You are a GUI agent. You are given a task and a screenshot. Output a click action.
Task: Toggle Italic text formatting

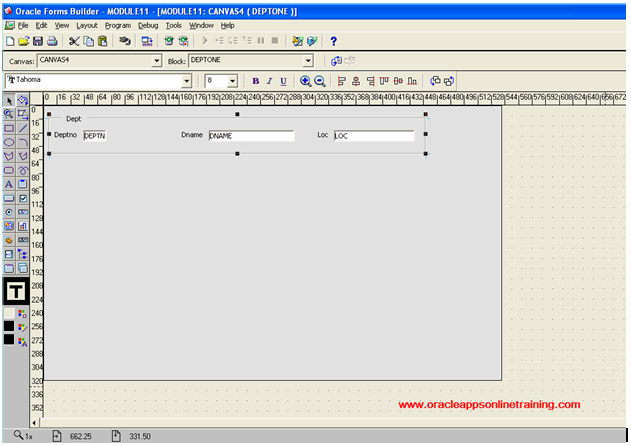[x=269, y=81]
